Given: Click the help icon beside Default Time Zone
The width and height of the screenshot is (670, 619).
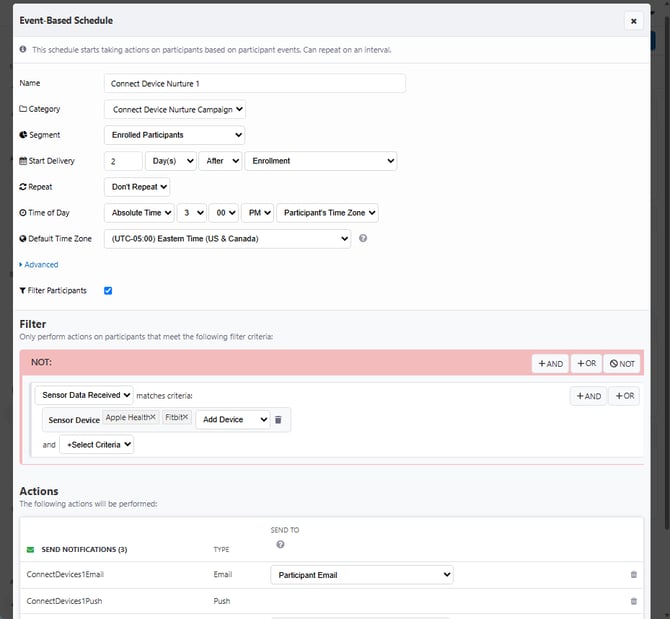Looking at the screenshot, I should (x=363, y=238).
